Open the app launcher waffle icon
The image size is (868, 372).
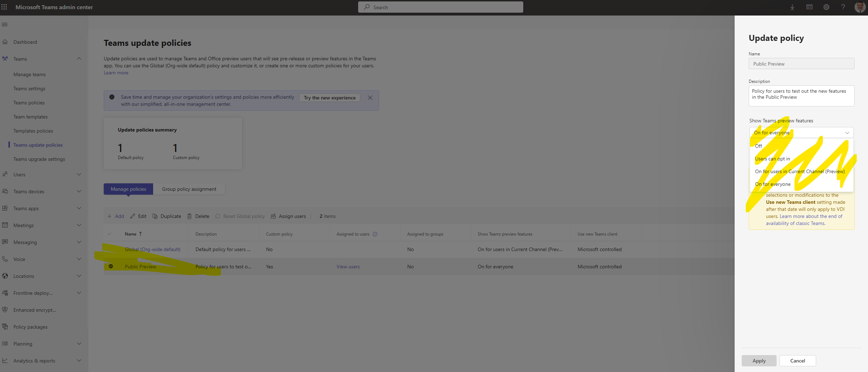(5, 7)
